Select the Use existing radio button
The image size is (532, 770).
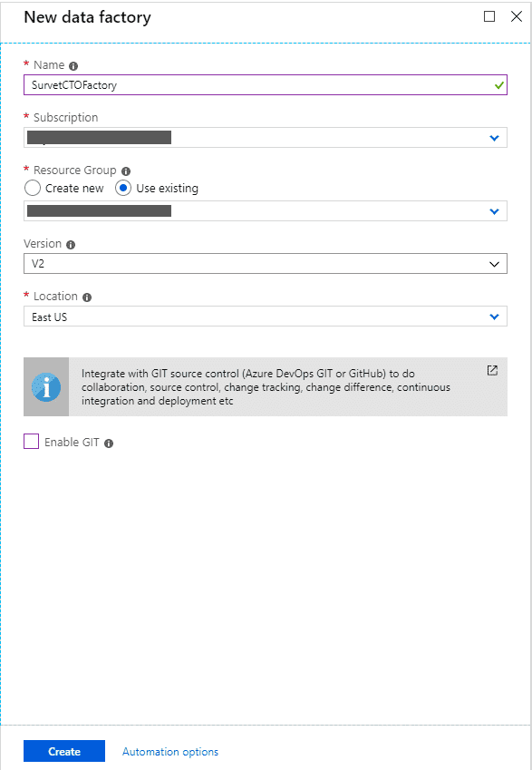click(x=123, y=188)
